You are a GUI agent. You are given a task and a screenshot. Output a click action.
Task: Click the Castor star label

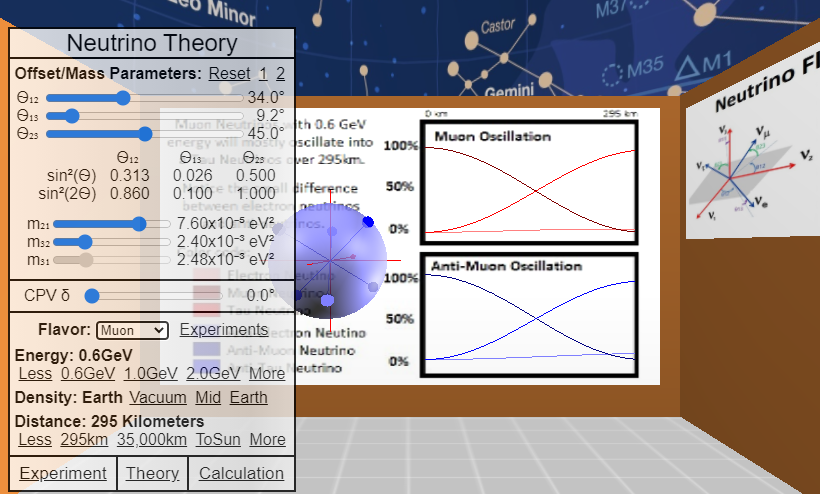coord(498,26)
